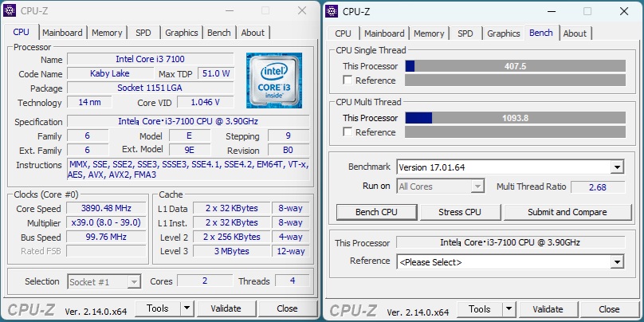Click the Stress CPU button
The image size is (644, 322).
[x=460, y=212]
